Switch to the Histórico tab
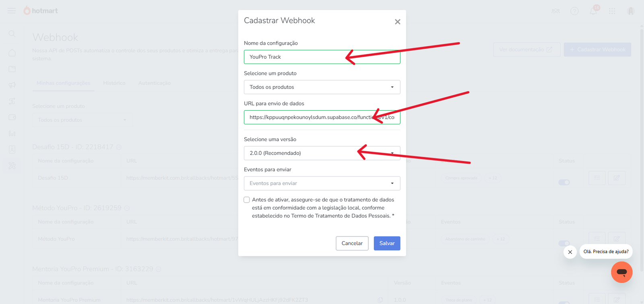The image size is (644, 304). tap(114, 83)
